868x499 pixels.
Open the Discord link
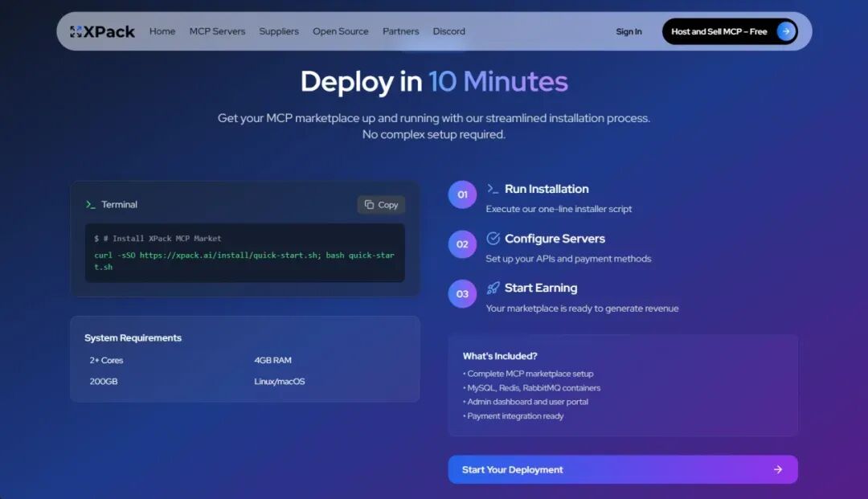(x=449, y=31)
